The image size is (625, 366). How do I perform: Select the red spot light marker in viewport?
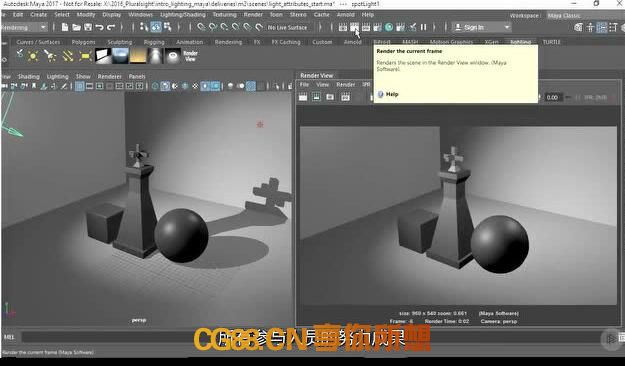260,125
